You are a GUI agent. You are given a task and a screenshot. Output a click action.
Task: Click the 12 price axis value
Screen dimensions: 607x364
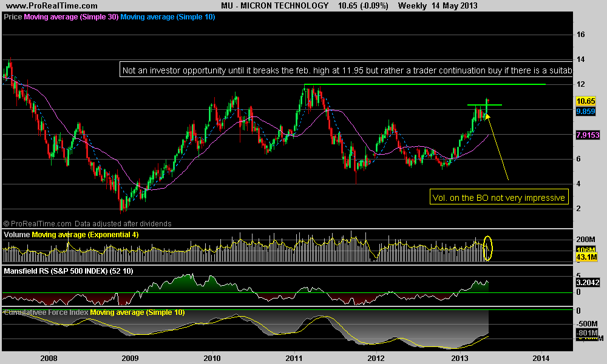tap(581, 84)
